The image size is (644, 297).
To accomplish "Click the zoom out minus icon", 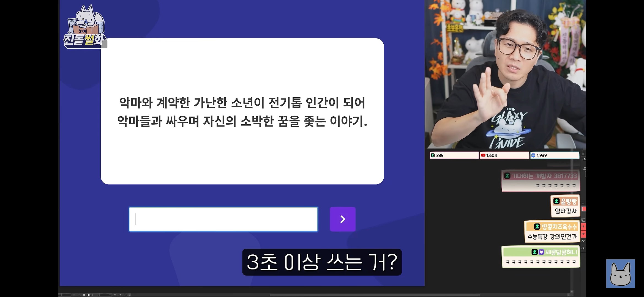I will point(74,295).
